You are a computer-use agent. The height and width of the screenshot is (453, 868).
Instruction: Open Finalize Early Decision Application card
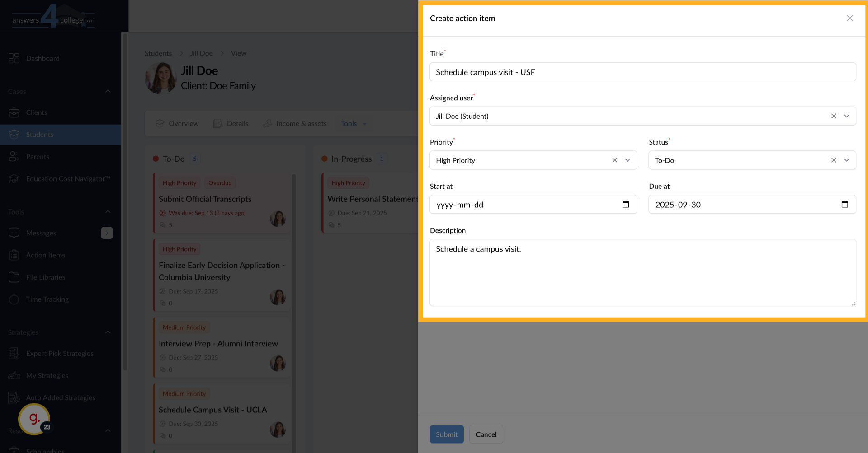click(x=222, y=275)
